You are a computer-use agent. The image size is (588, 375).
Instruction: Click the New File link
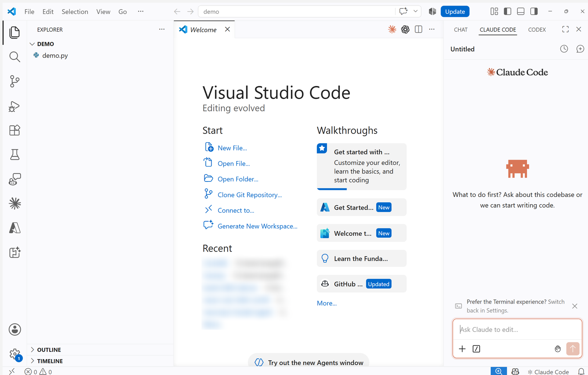pos(232,148)
